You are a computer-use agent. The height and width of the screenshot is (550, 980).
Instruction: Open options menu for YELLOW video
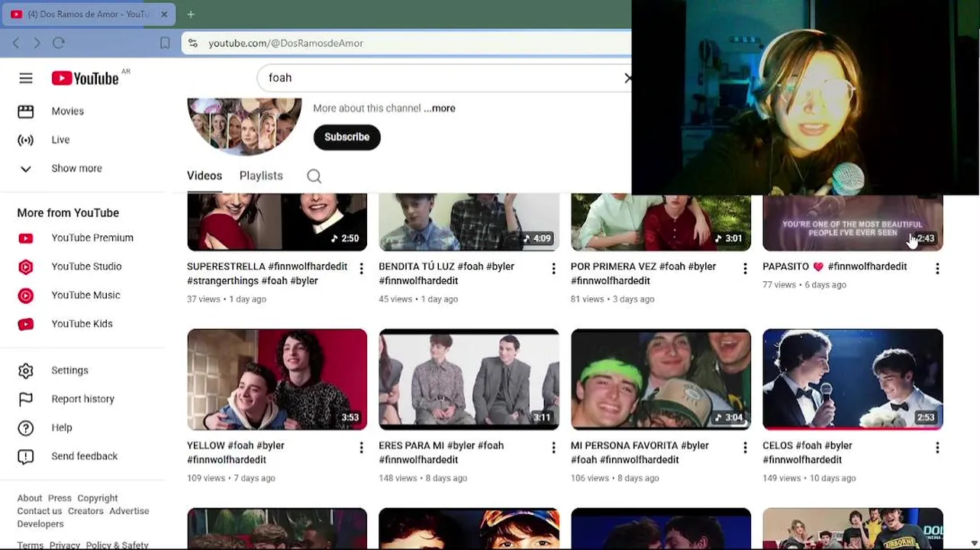(361, 448)
